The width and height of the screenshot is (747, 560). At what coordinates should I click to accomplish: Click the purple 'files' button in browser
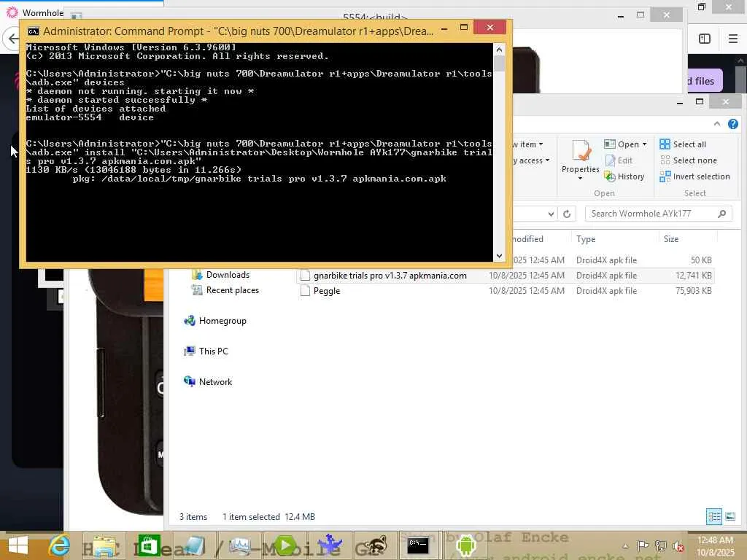point(705,81)
